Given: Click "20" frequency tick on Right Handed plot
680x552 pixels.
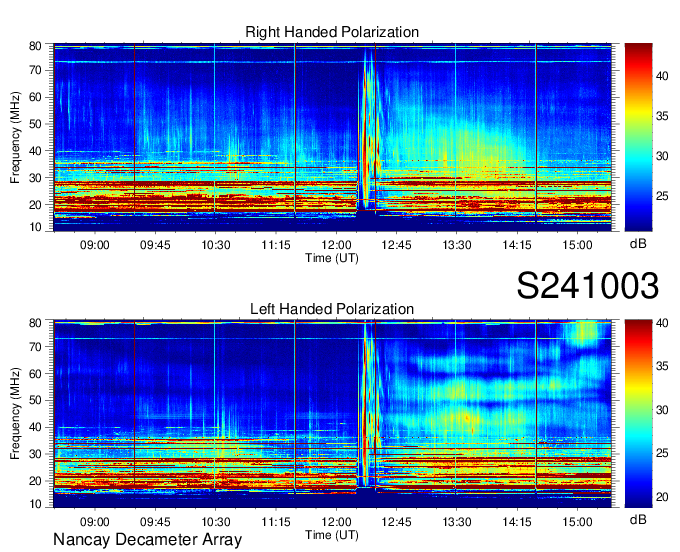Looking at the screenshot, I should pos(35,205).
